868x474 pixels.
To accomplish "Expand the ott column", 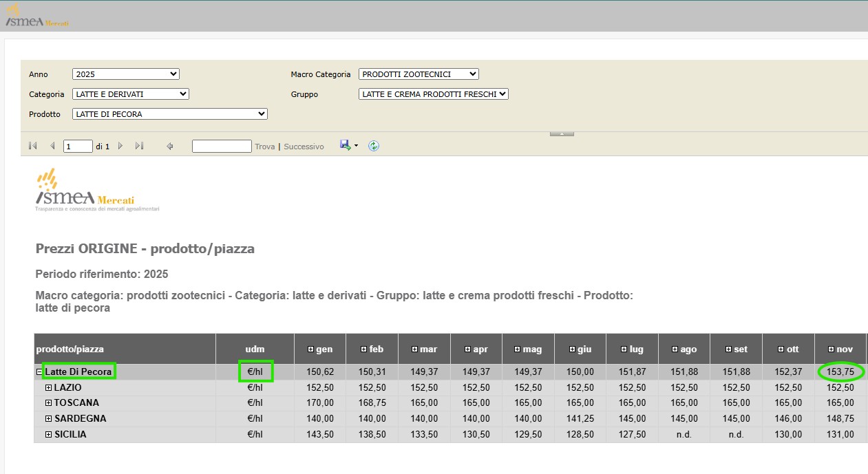I will (781, 349).
